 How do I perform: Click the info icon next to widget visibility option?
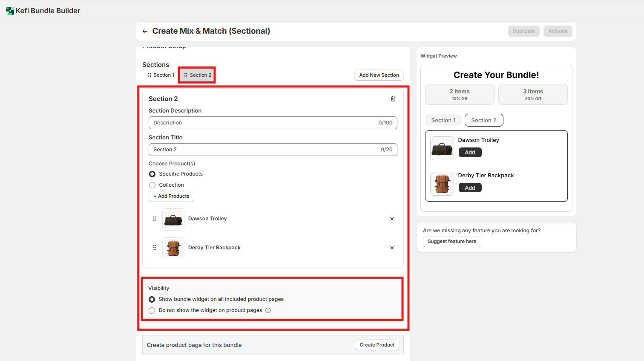coord(268,310)
